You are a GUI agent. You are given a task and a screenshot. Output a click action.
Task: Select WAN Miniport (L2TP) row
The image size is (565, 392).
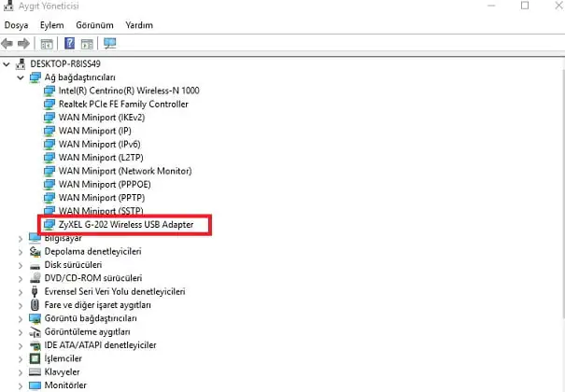tap(101, 158)
